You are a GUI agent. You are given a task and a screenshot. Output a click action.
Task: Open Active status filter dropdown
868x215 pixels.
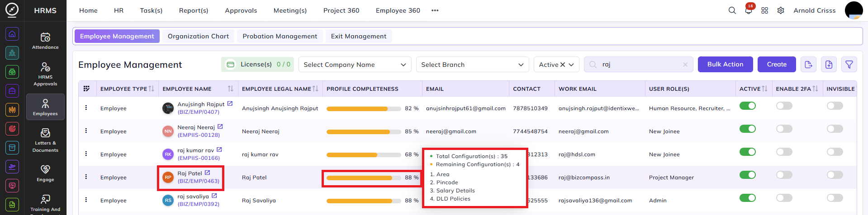click(556, 65)
